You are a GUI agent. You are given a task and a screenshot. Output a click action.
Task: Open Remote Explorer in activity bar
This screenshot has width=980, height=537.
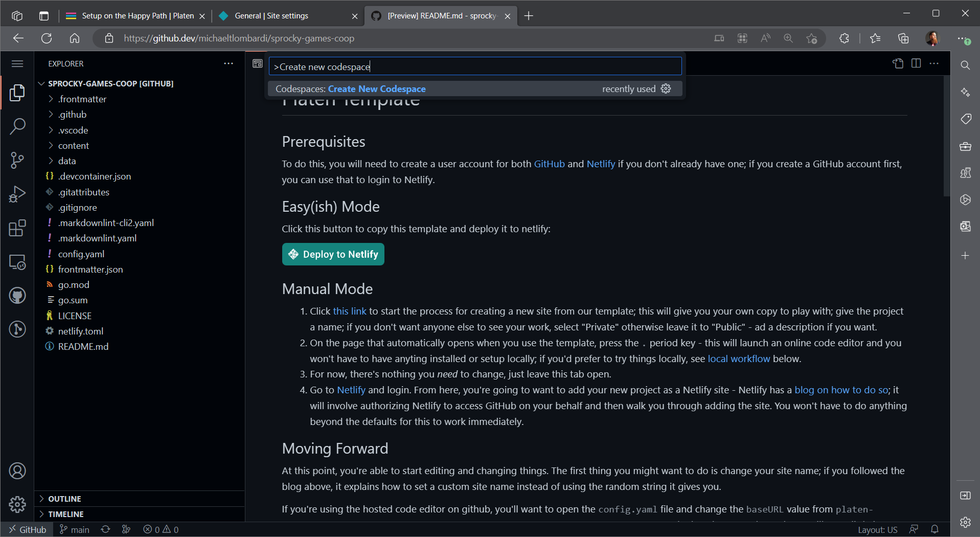(17, 262)
